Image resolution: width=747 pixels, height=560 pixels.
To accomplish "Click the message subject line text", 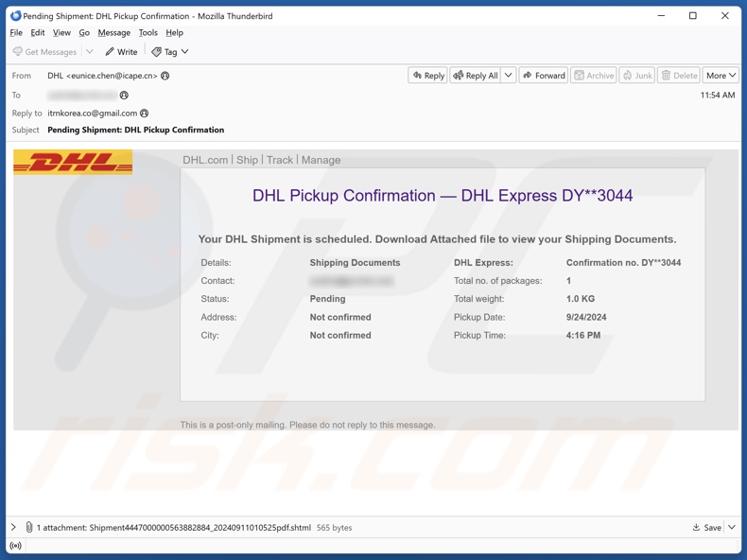I will pyautogui.click(x=136, y=130).
